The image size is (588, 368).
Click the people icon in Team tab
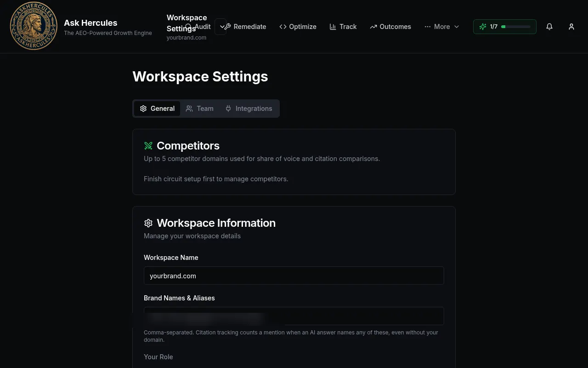189,109
